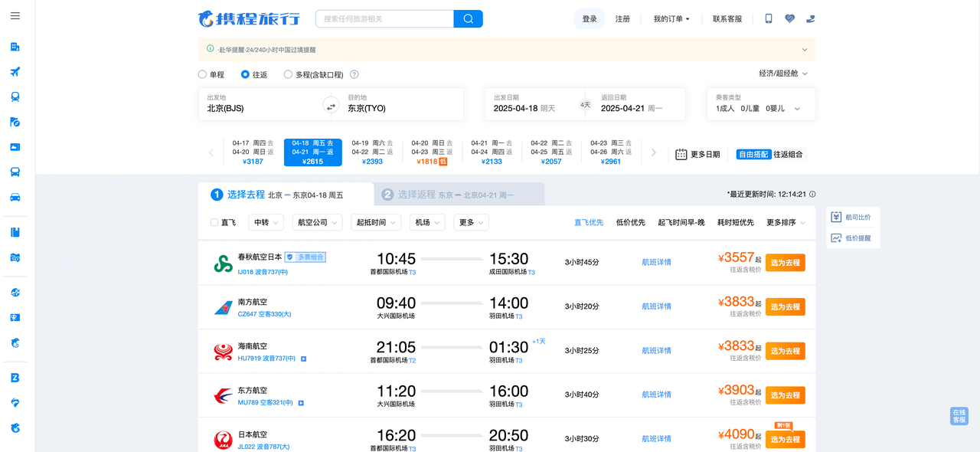This screenshot has height=452, width=980.
Task: Expand the 起抵时间 time filter
Action: coord(375,222)
